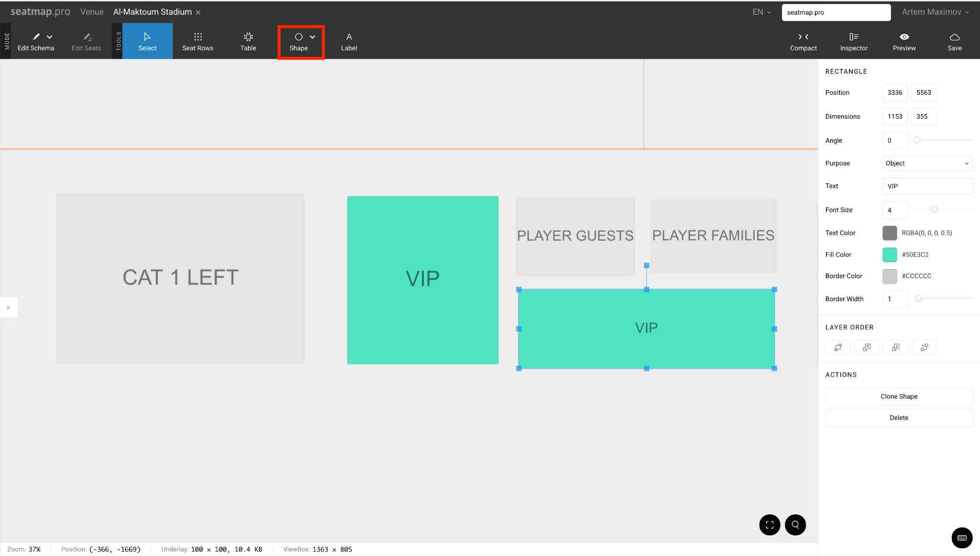Click the layer order down-arrow button
Screen dimensions: 980x556
coord(895,347)
